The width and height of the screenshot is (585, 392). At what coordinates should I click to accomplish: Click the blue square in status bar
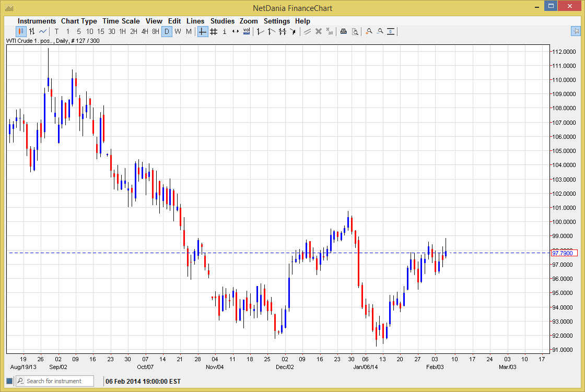9,381
